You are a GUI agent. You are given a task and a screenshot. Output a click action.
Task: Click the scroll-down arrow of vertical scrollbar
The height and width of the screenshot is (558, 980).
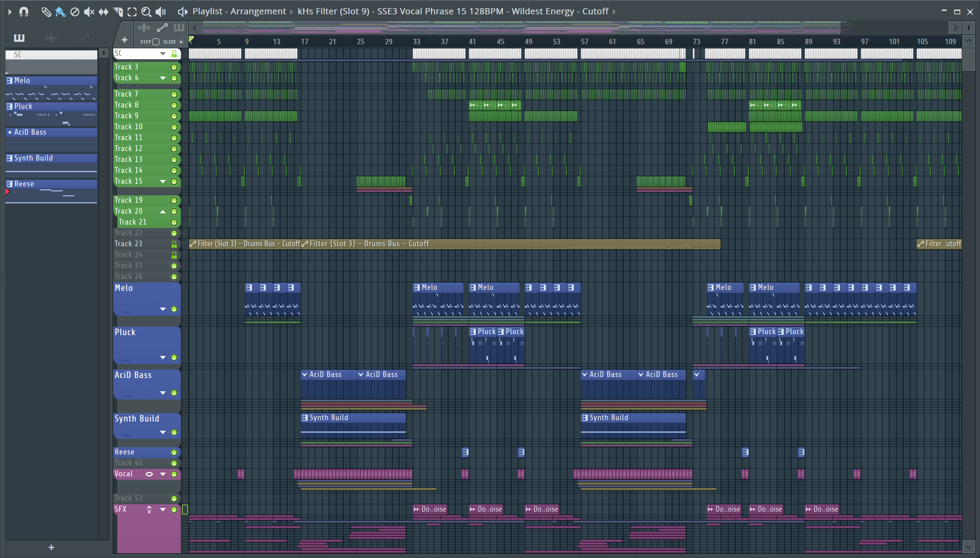(968, 547)
